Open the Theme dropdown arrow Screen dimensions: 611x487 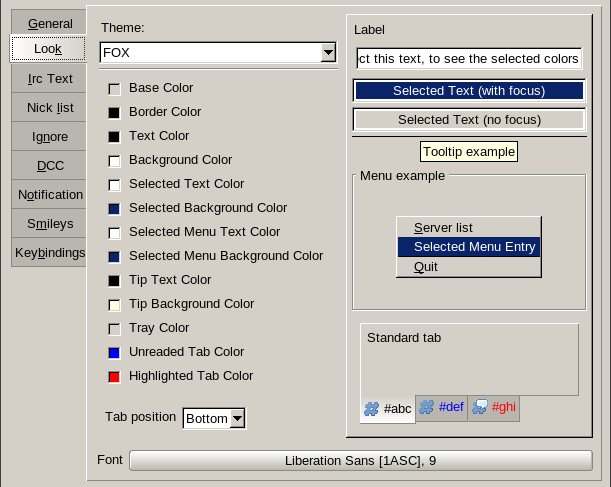[328, 52]
